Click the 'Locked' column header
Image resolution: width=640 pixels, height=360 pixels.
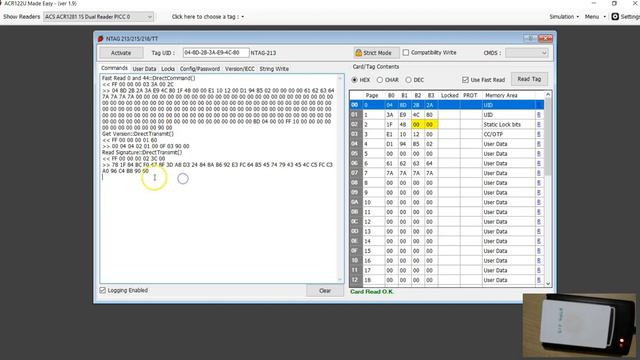tap(449, 95)
